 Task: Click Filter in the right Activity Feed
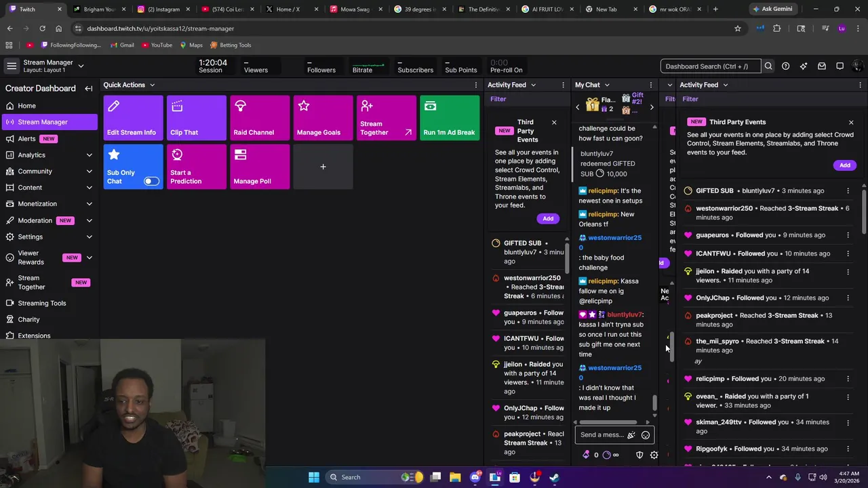click(690, 99)
